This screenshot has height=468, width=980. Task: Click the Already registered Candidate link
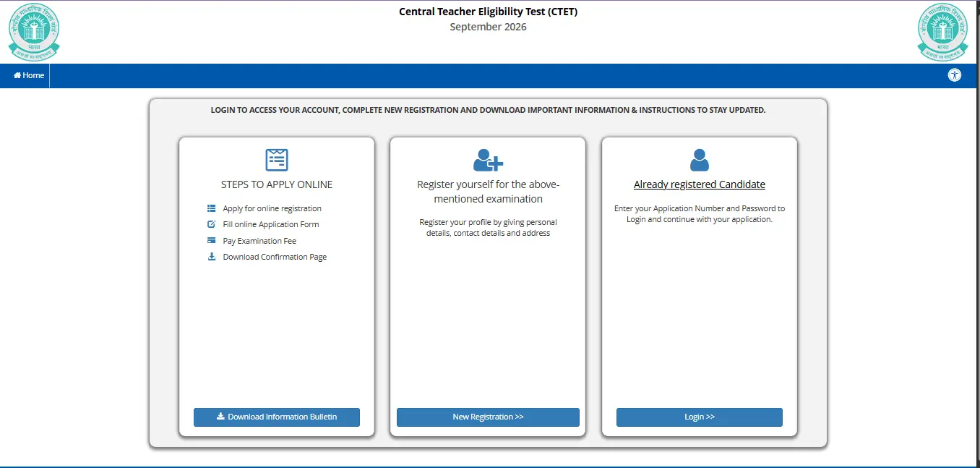(x=700, y=184)
